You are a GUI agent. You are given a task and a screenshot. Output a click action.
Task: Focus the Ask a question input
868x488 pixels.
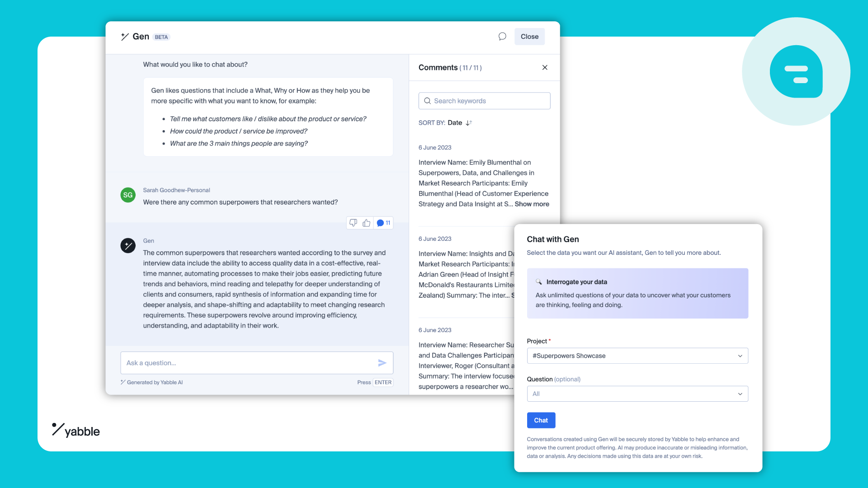point(249,363)
